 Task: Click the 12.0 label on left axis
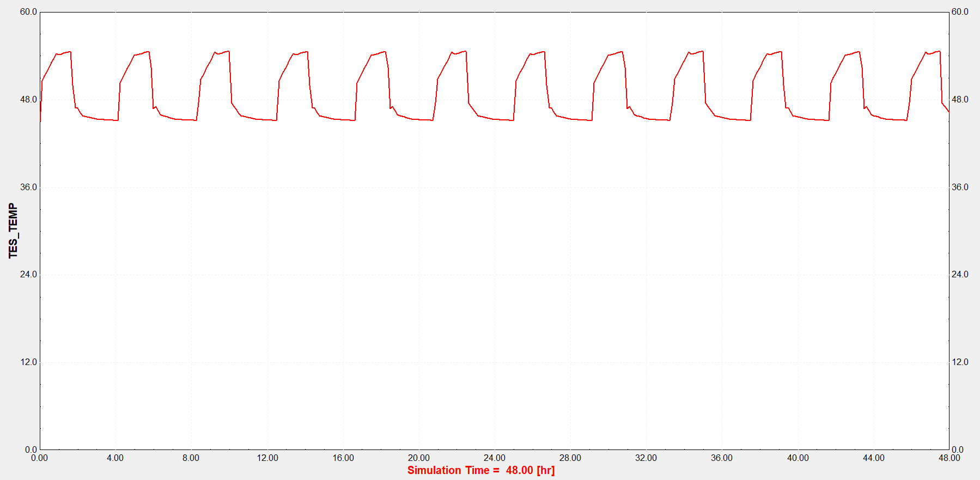pyautogui.click(x=28, y=362)
